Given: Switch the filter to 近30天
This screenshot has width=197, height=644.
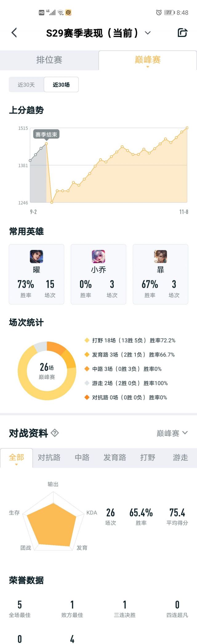Looking at the screenshot, I should click(26, 85).
